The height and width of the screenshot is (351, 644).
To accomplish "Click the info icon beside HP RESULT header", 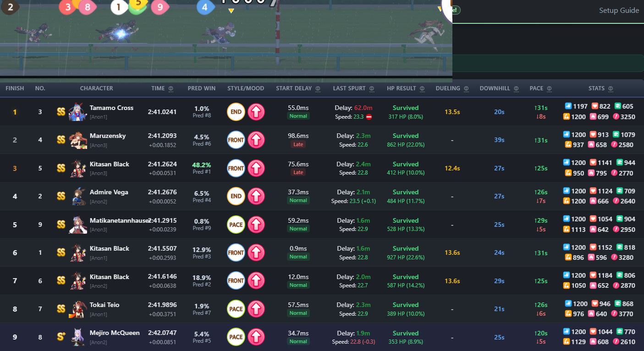I will (422, 88).
